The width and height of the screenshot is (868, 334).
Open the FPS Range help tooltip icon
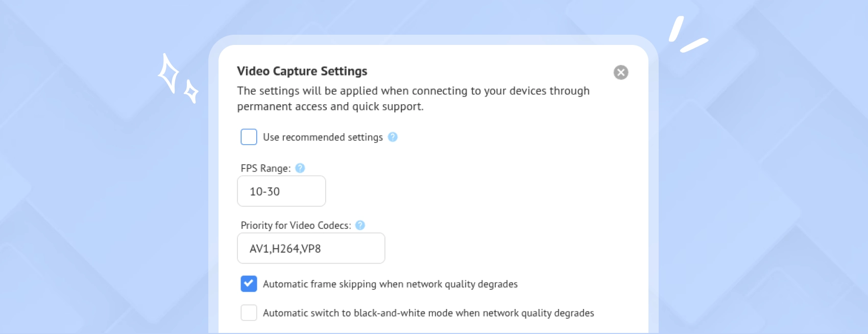tap(300, 168)
